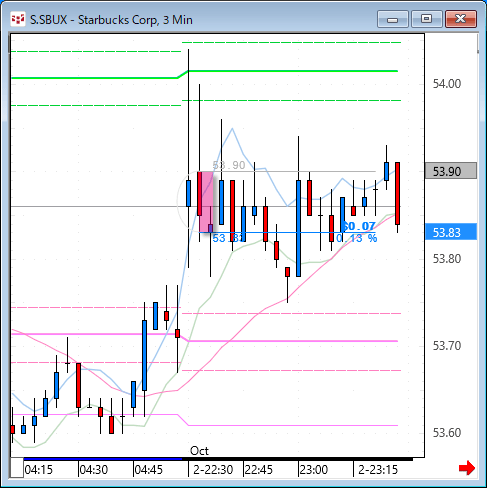Click the Oct month label
Viewport: 487px width, 488px height.
(199, 451)
